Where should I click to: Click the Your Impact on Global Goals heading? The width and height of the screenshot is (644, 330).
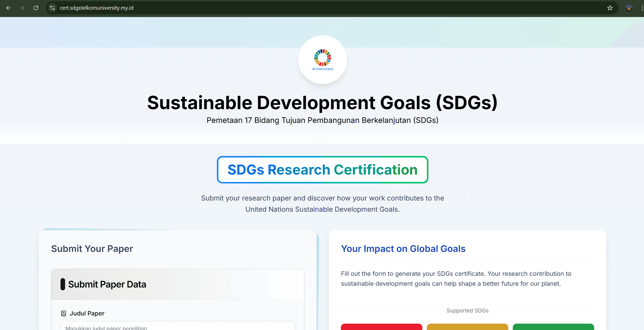click(x=403, y=249)
